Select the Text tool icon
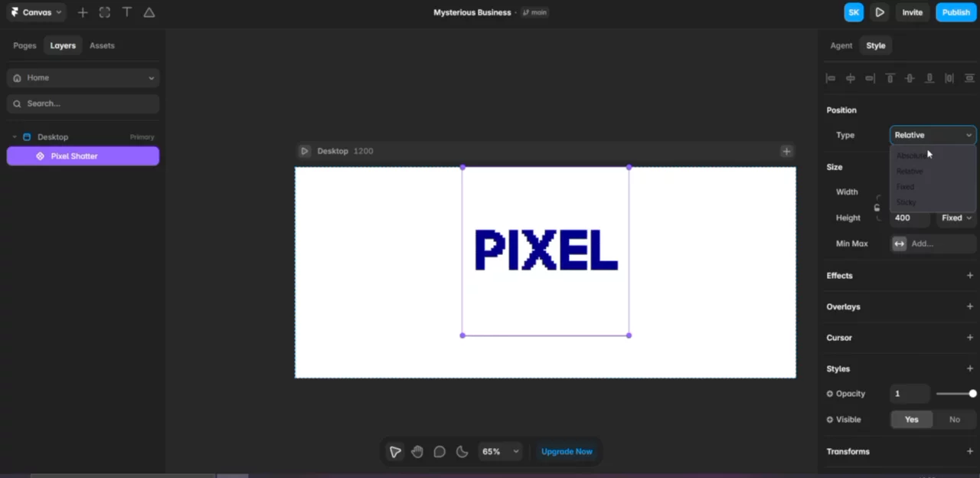980x478 pixels. click(x=127, y=12)
